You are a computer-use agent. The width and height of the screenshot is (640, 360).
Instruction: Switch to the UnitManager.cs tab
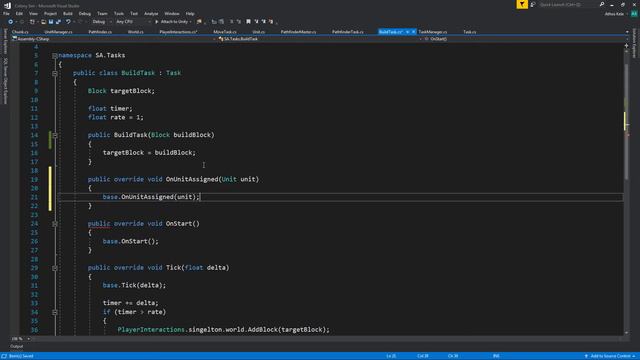coord(58,32)
